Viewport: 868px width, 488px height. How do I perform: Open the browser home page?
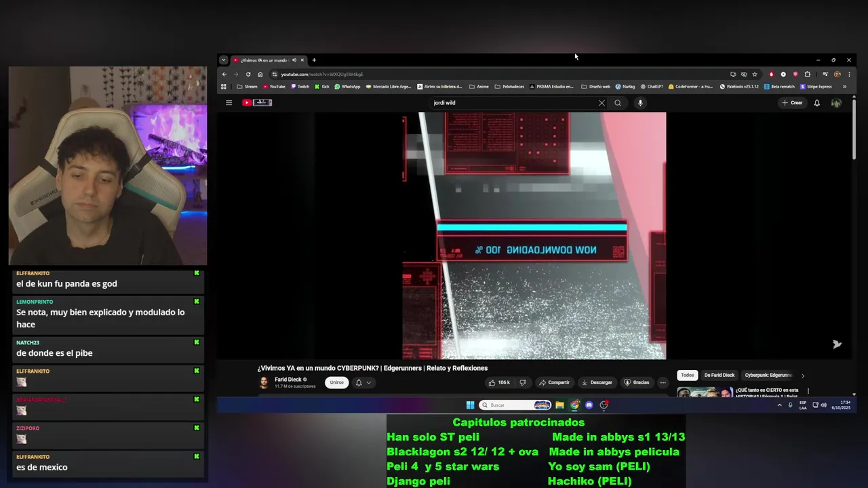[260, 75]
